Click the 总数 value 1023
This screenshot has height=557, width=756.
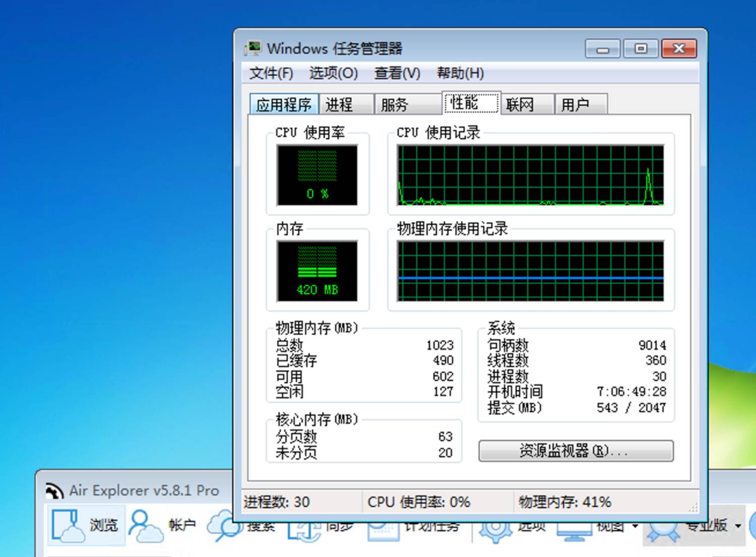(x=440, y=345)
